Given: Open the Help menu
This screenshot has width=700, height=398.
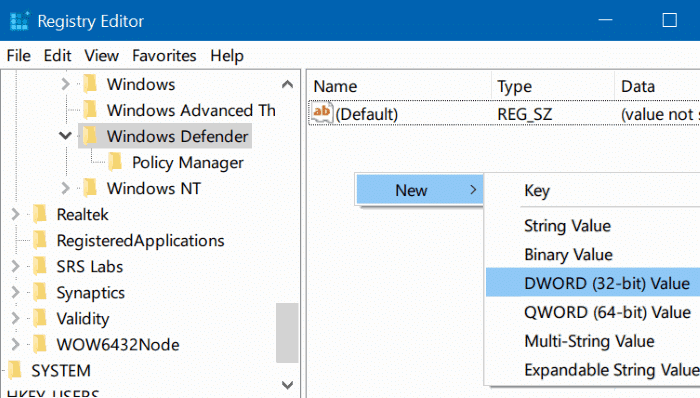Looking at the screenshot, I should coord(227,56).
